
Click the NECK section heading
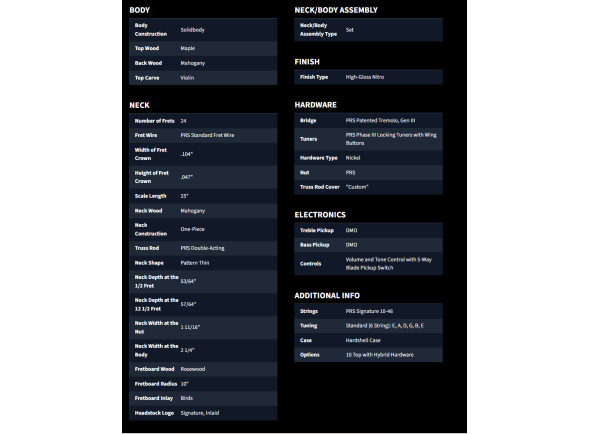pyautogui.click(x=139, y=105)
